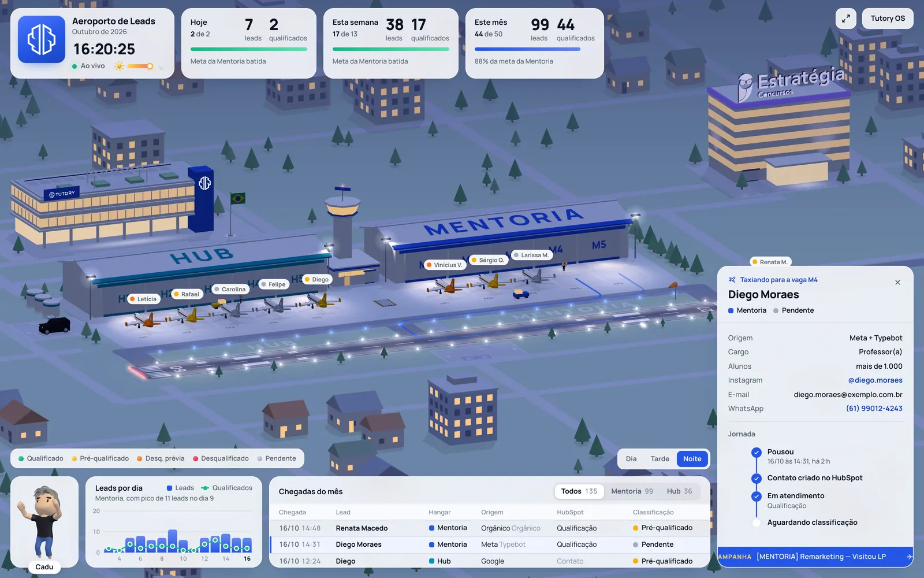Filter legend by Desqualificado status
Screen dimensions: 924x578
coord(221,458)
